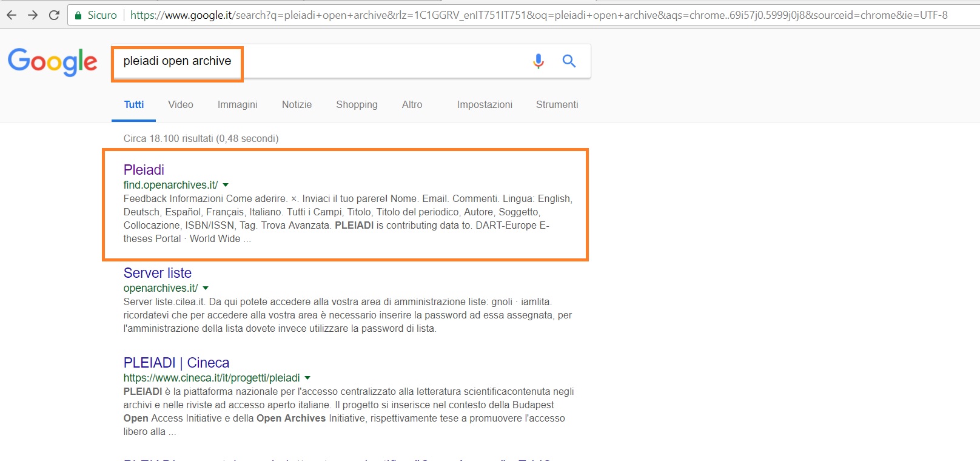Open the Server liste result link
This screenshot has height=461, width=980.
tap(158, 273)
